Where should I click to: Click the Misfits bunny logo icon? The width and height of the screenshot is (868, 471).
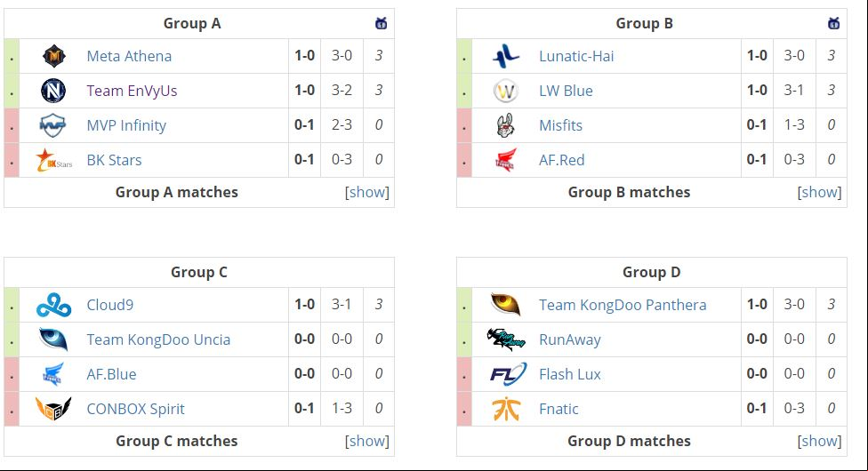(505, 125)
